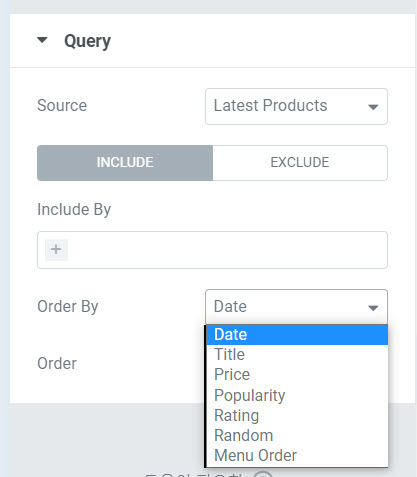Click the Include By label
The height and width of the screenshot is (477, 417).
pos(74,210)
